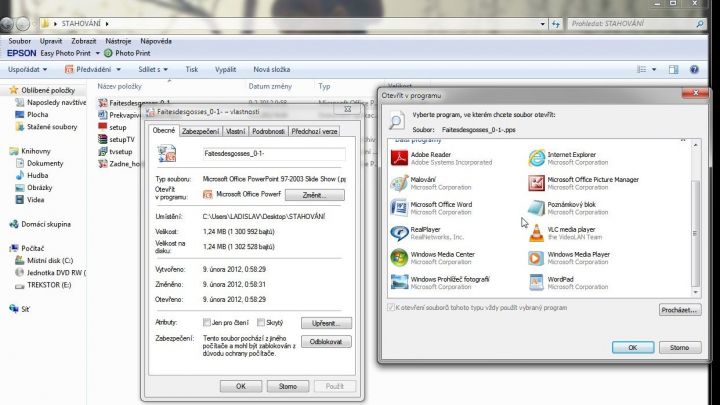Open the Upravit menu

[51, 41]
